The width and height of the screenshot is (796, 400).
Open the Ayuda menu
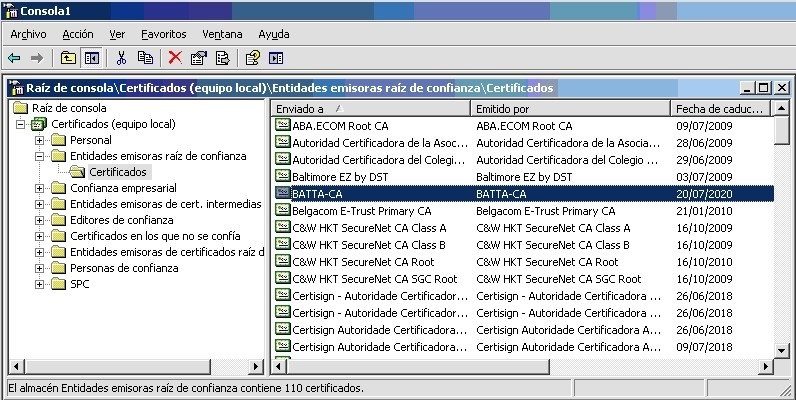(x=274, y=34)
